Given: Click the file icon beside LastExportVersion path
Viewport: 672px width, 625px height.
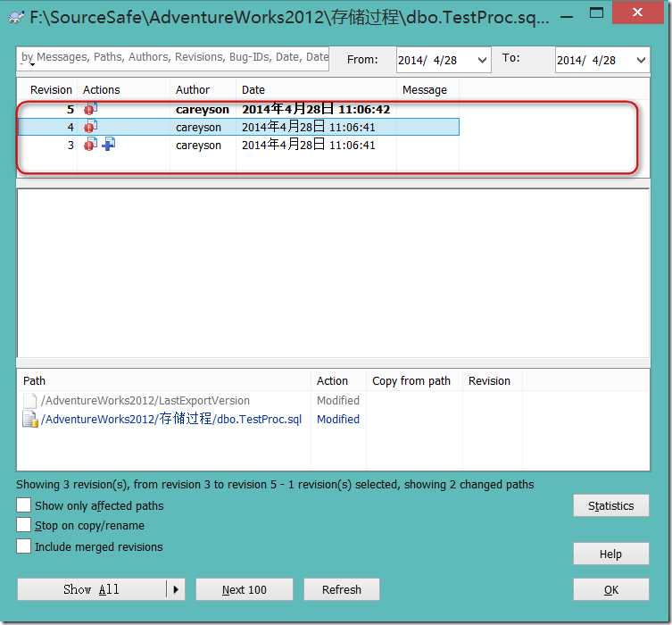Looking at the screenshot, I should [30, 400].
